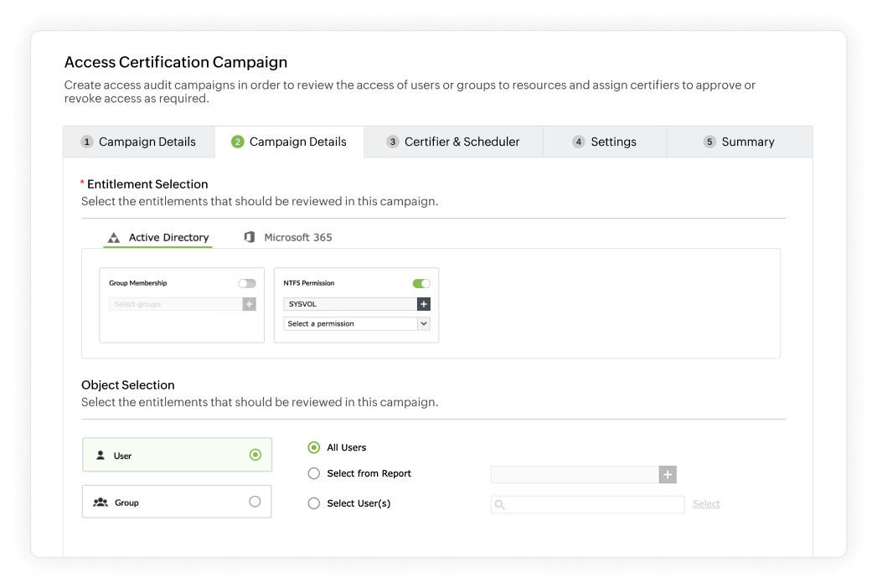Viewport: 877px width, 588px height.
Task: Click the Select link beside user search
Action: point(706,503)
